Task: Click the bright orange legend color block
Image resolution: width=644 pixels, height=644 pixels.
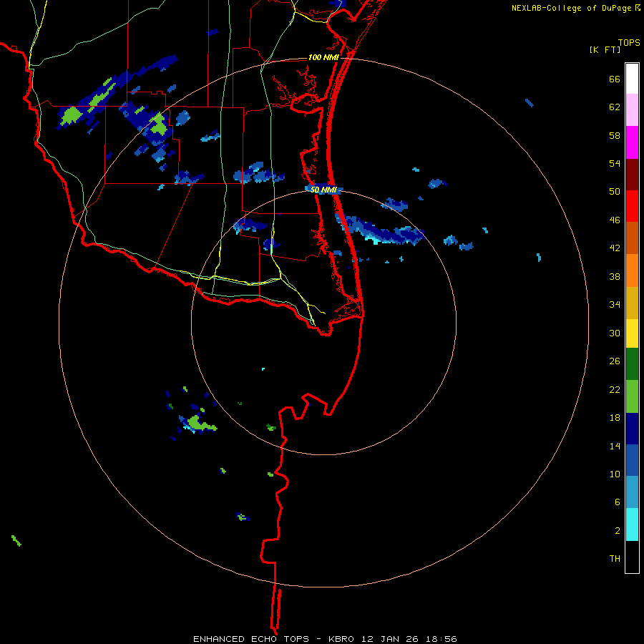Action: [x=632, y=270]
